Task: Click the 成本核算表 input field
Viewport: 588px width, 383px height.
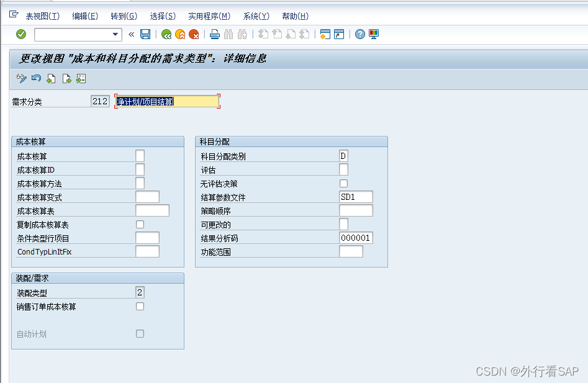Action: click(x=152, y=210)
